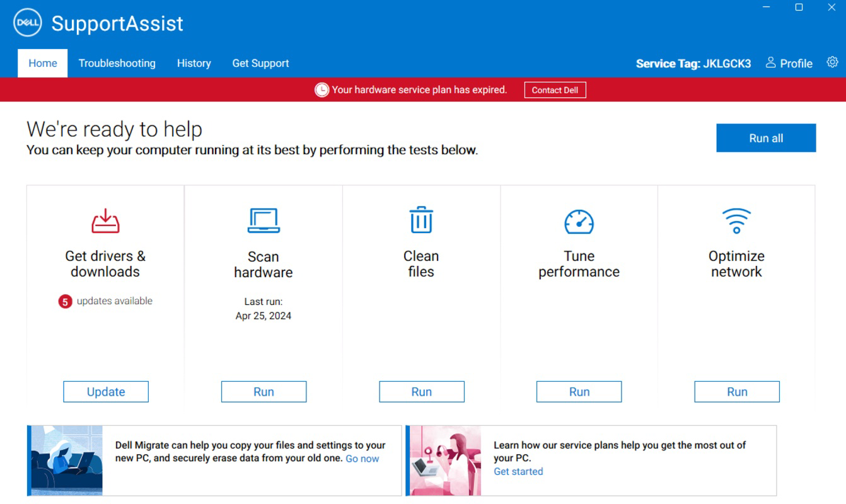
Task: Click the Dell logo icon
Action: [x=27, y=23]
